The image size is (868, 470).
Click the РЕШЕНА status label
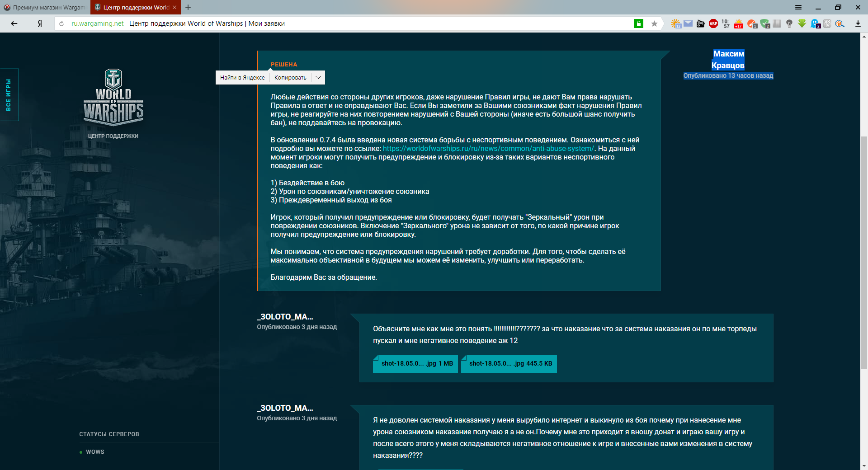tap(284, 65)
